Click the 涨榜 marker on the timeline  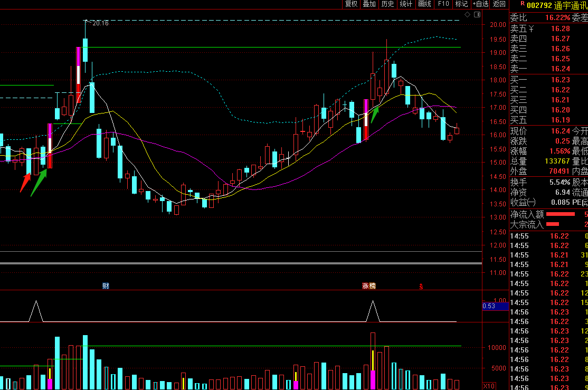pyautogui.click(x=368, y=286)
